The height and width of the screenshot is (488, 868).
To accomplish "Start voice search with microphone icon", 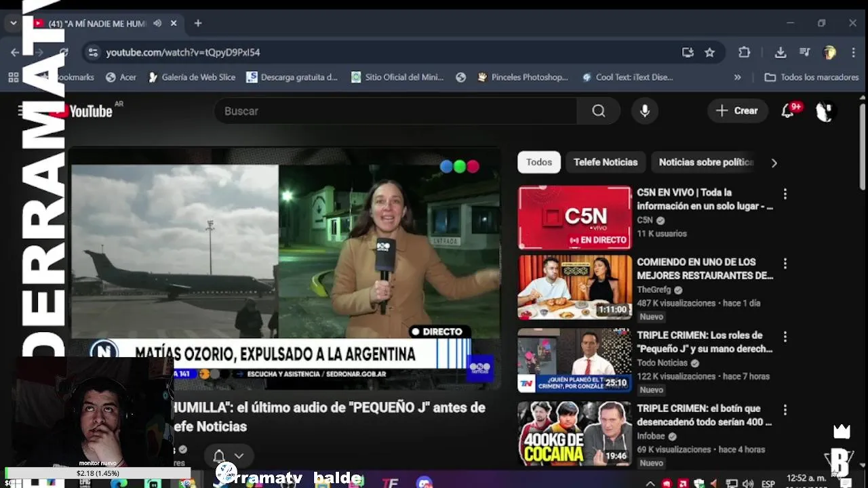I will click(x=645, y=111).
